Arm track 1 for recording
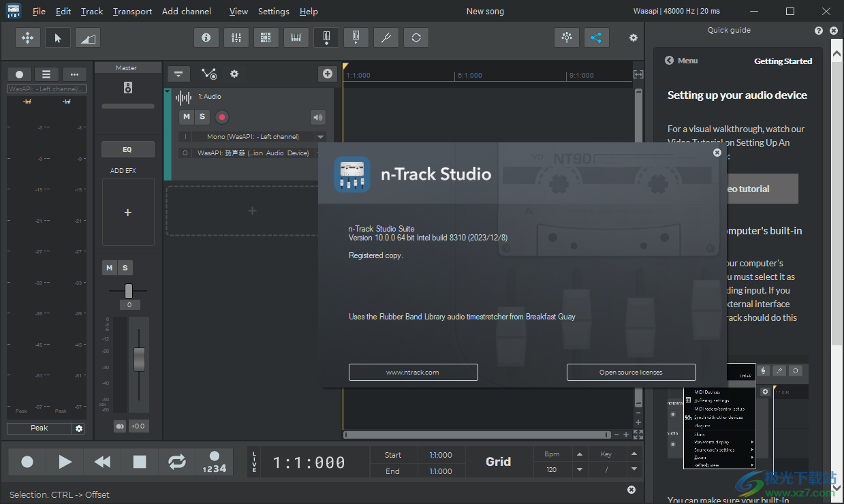The width and height of the screenshot is (844, 504). coord(221,117)
